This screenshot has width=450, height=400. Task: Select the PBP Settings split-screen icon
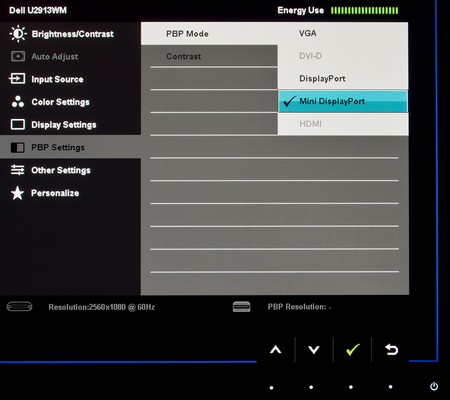pos(18,147)
